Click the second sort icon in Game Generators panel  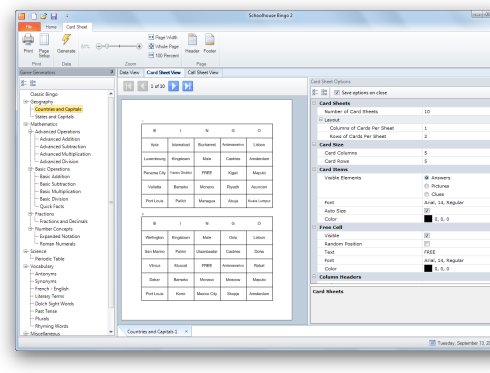point(33,83)
